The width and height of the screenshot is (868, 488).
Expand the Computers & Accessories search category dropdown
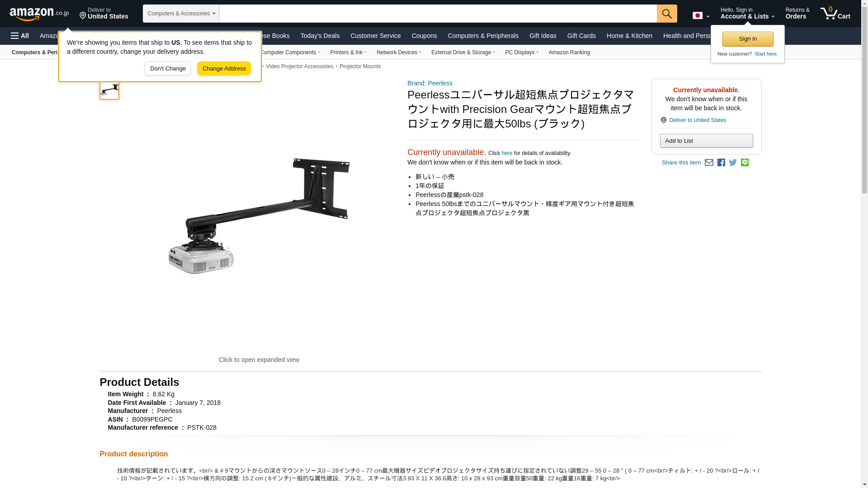coord(181,14)
